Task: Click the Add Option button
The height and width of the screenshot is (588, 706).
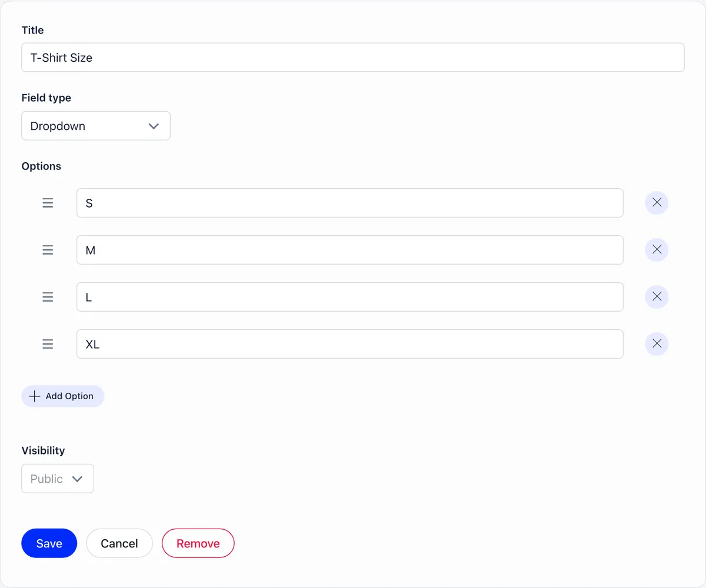Action: tap(63, 396)
